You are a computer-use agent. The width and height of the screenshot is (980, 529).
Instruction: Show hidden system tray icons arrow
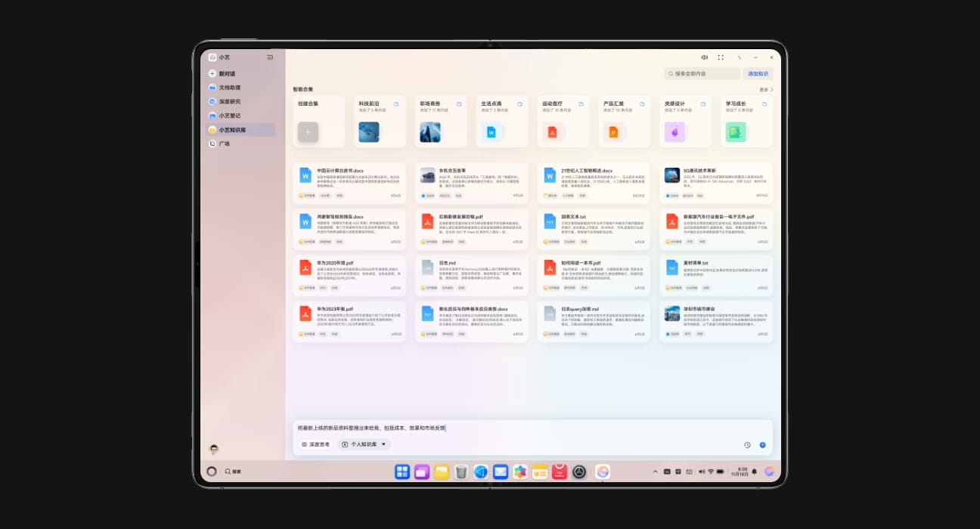(x=655, y=472)
